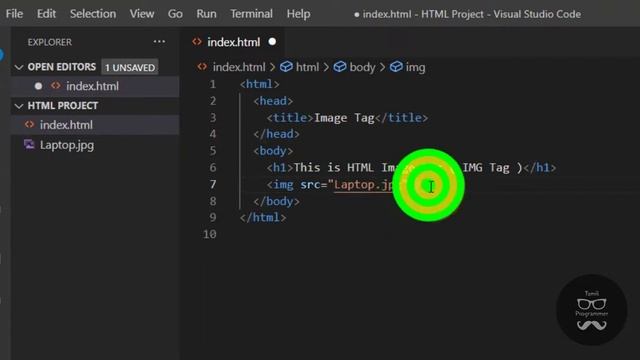Click the 1 UNSAVED badge

pyautogui.click(x=130, y=67)
